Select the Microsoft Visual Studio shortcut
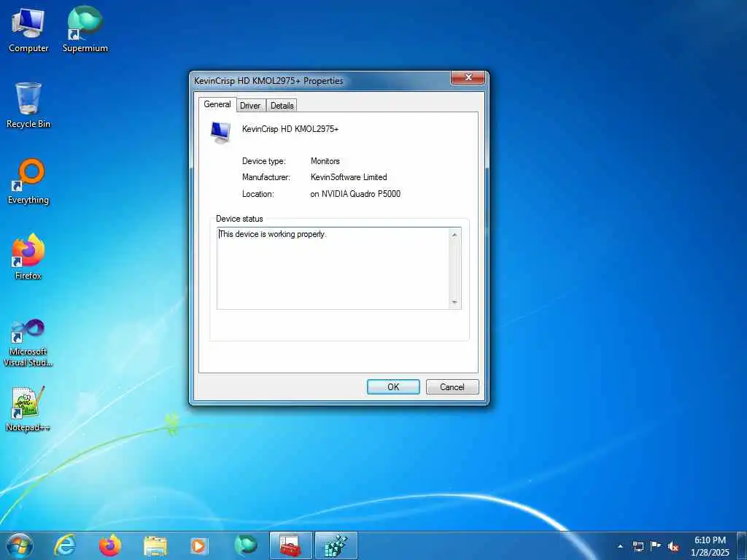Viewport: 747px width, 560px height. click(x=28, y=343)
